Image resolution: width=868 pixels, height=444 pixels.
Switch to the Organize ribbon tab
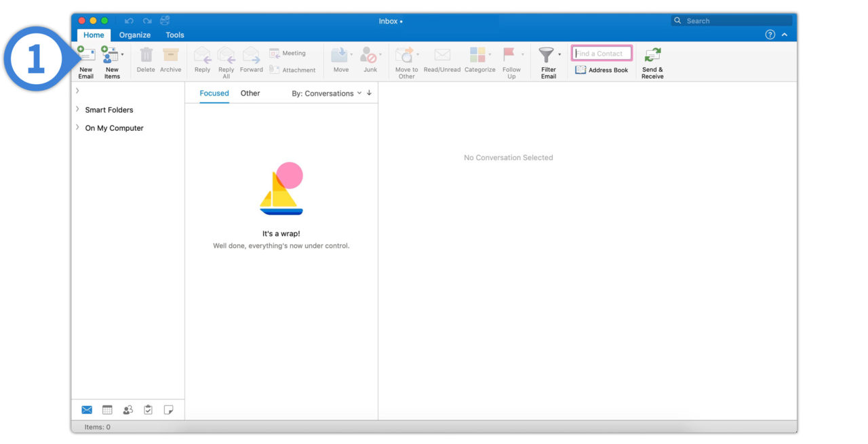[x=135, y=35]
